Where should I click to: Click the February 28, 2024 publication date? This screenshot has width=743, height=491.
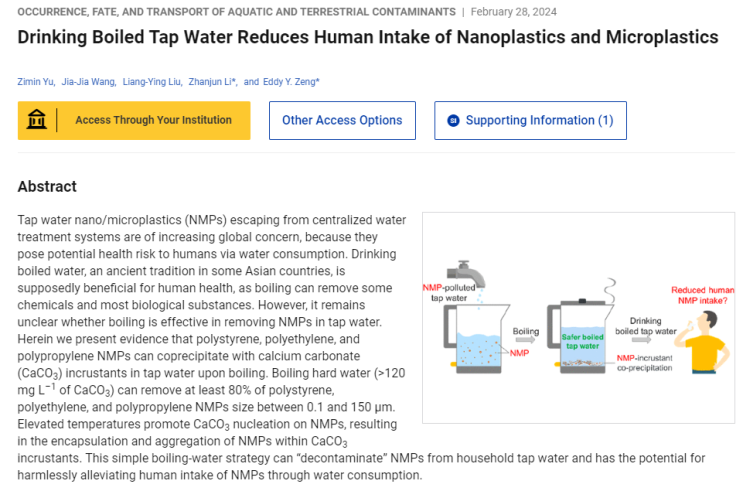click(x=514, y=11)
